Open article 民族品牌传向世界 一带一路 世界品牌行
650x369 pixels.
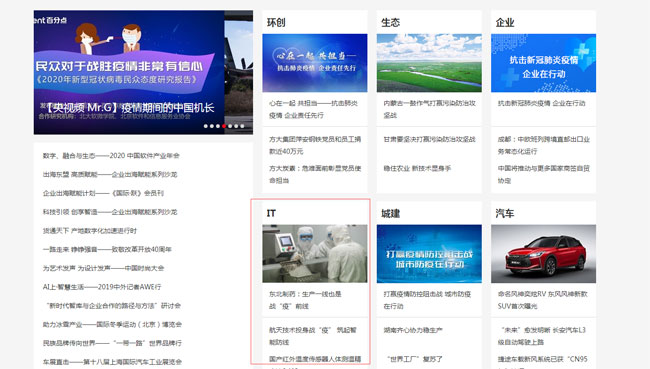(112, 343)
